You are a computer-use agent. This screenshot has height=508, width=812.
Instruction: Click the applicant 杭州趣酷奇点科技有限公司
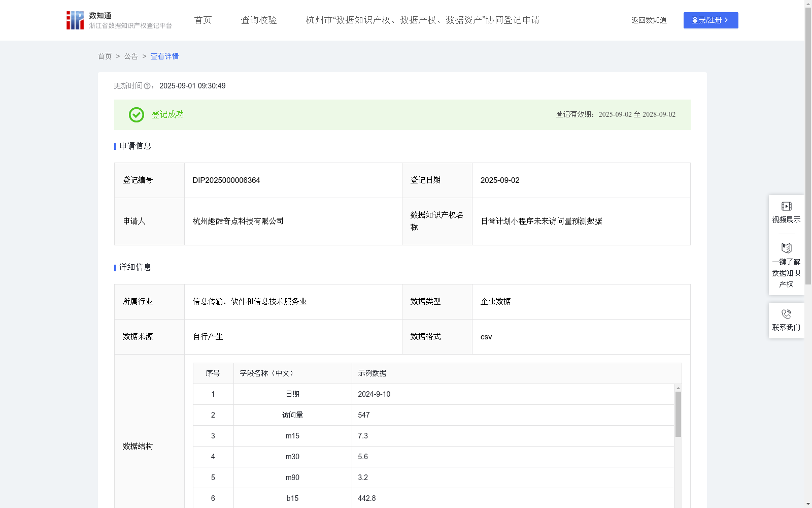click(238, 221)
